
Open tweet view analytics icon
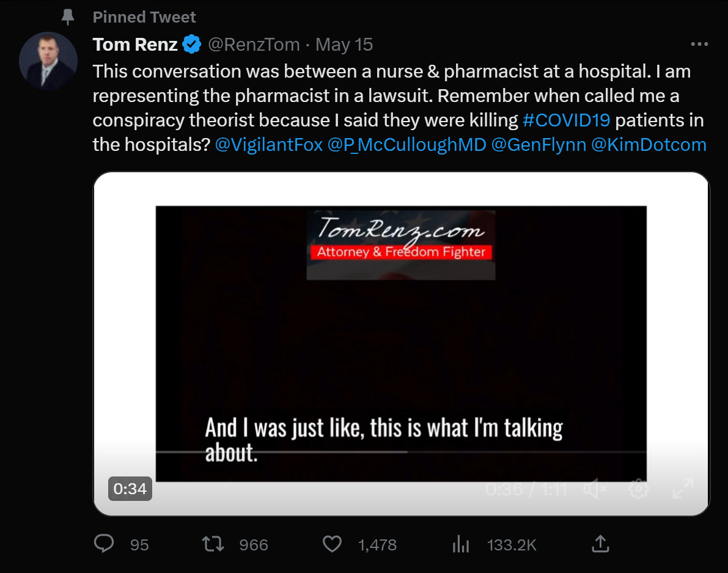tap(460, 544)
